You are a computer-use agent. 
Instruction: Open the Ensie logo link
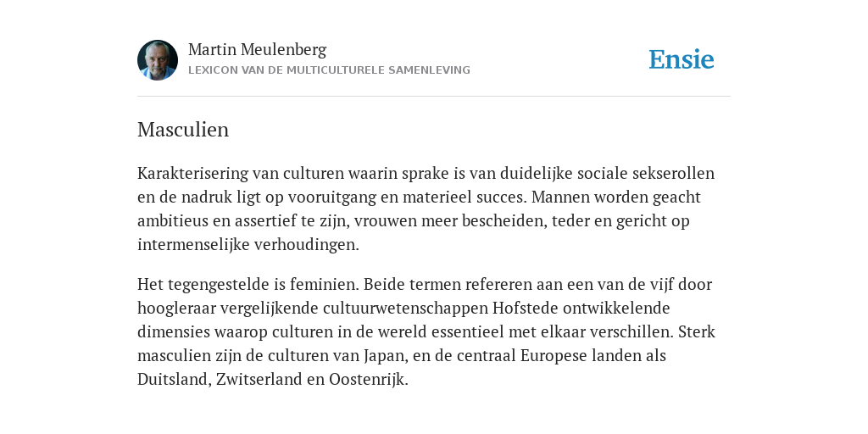coord(682,59)
